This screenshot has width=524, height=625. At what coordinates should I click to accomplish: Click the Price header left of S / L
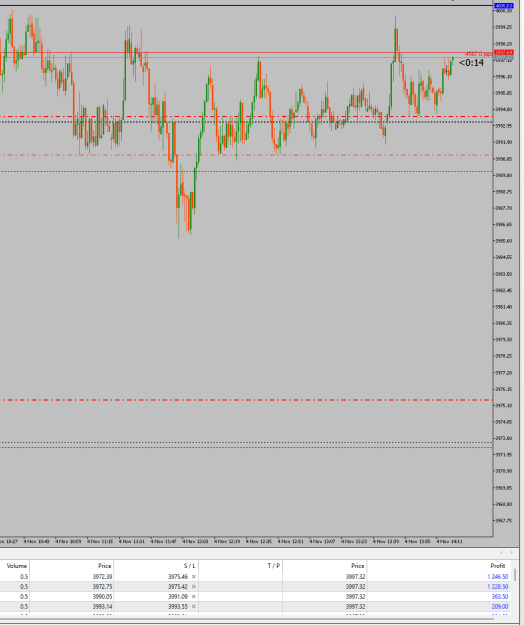point(104,566)
